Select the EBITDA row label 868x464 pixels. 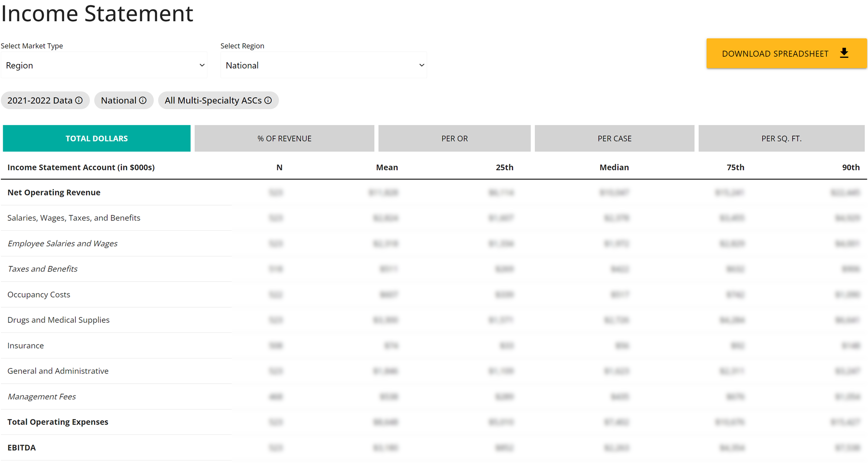22,447
